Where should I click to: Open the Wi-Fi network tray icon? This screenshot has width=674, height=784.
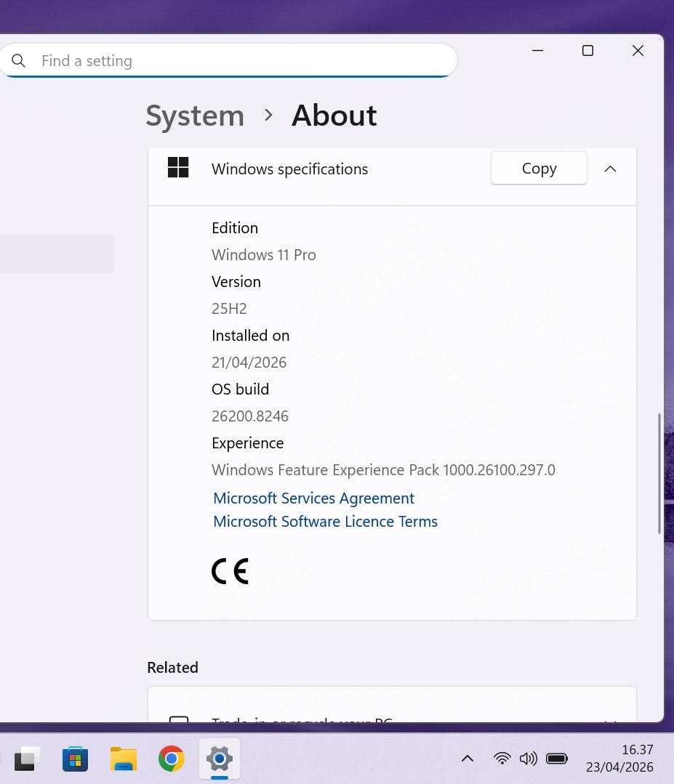tap(502, 759)
